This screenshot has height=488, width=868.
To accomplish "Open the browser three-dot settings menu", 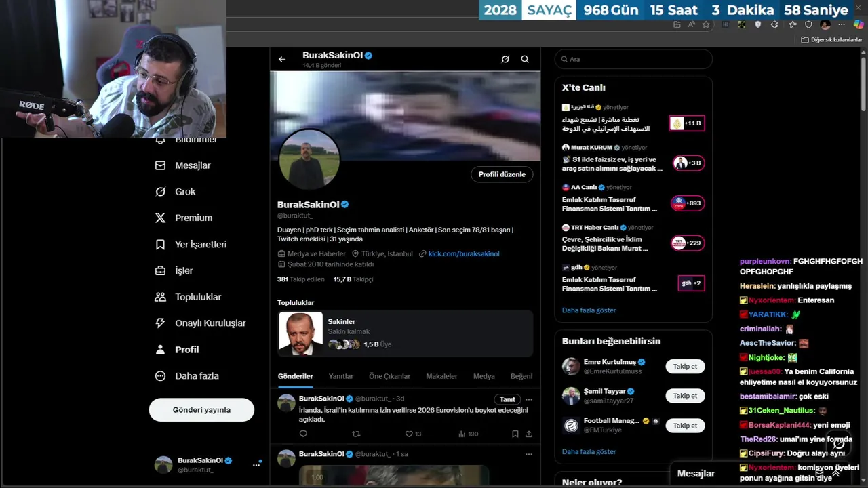I will tap(843, 24).
